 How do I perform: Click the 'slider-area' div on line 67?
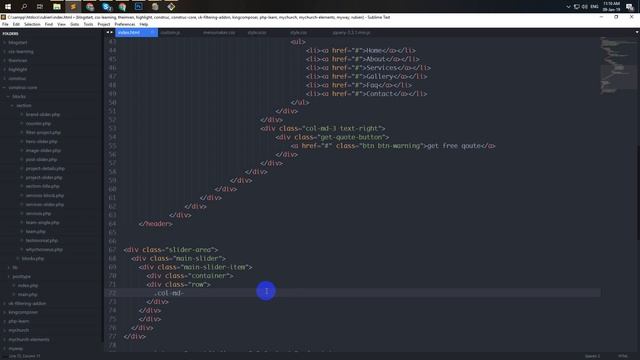(x=171, y=250)
